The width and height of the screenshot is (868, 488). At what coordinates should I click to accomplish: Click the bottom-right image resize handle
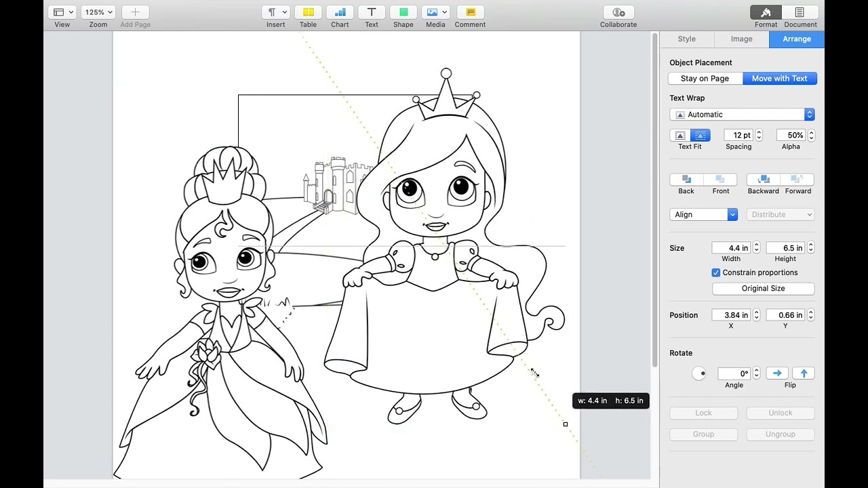tap(566, 424)
